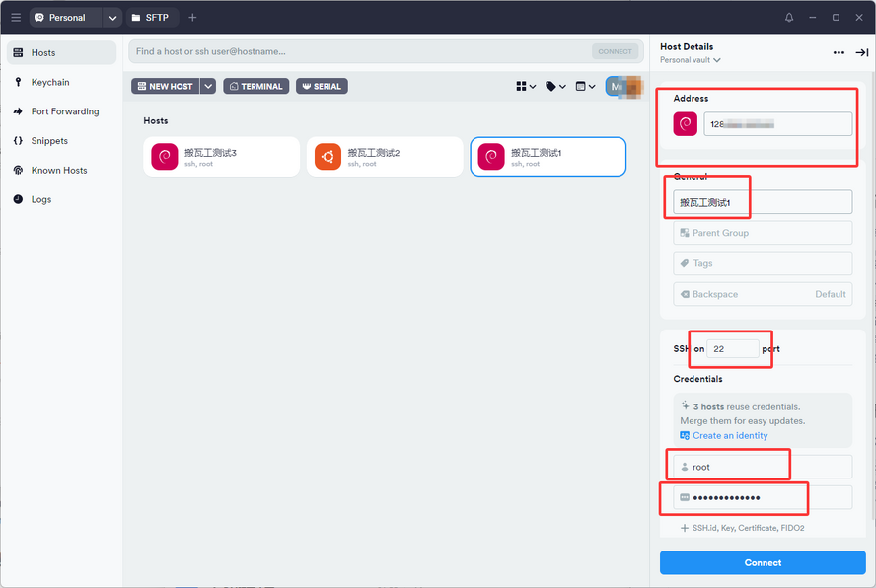Click the SSH port number field
Screen dimensions: 876x588
733,348
